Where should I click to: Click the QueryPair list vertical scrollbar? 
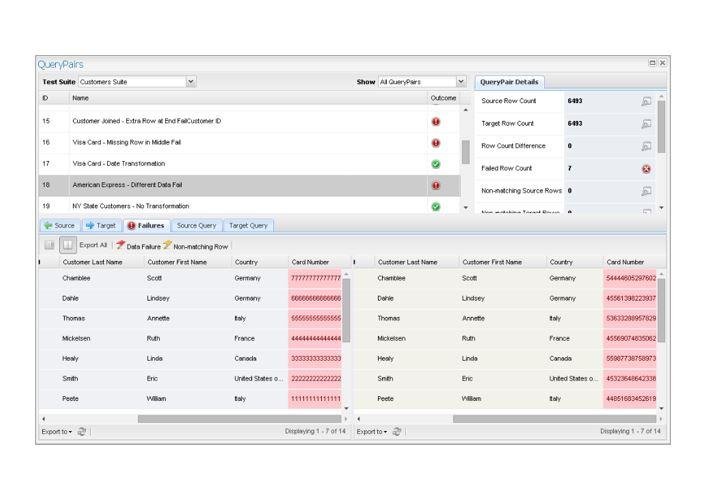coord(465,152)
